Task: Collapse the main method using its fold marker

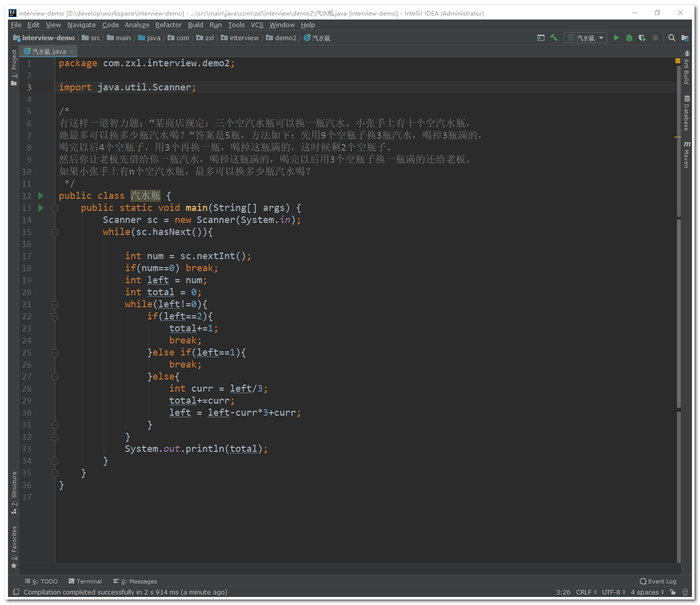Action: pyautogui.click(x=55, y=208)
